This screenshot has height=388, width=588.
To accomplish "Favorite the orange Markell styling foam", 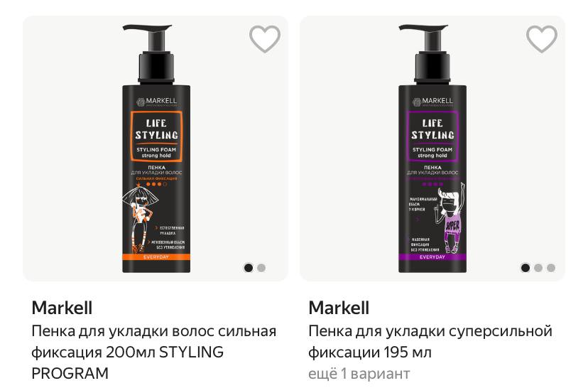I will 265,38.
